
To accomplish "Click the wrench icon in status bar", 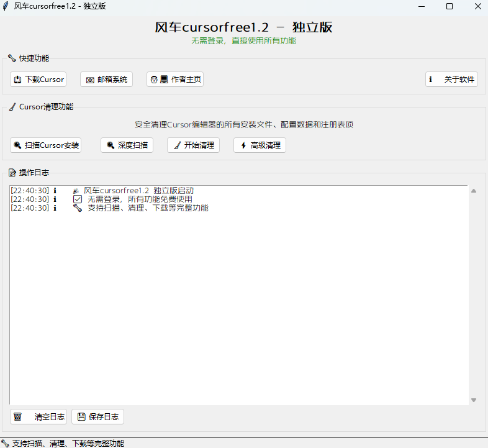I will click(5, 443).
